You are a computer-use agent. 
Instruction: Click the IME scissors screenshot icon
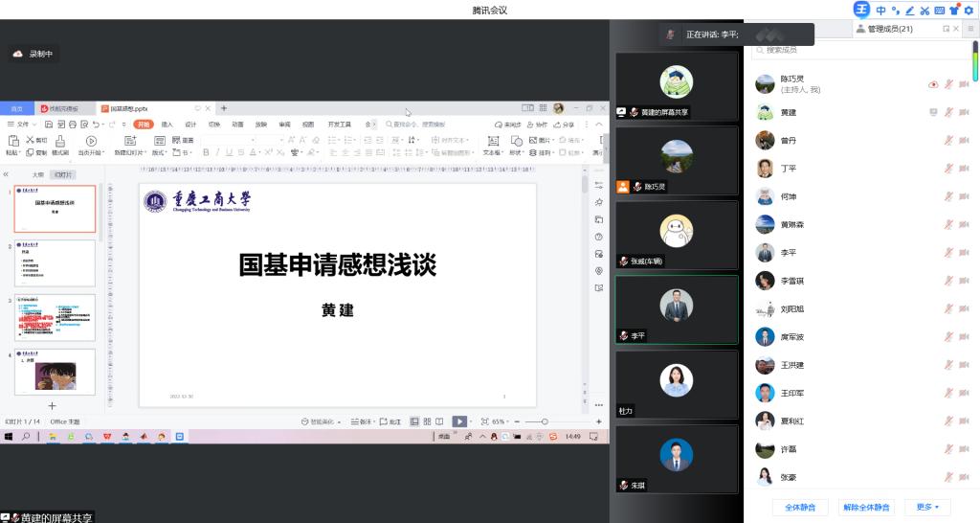[x=924, y=11]
